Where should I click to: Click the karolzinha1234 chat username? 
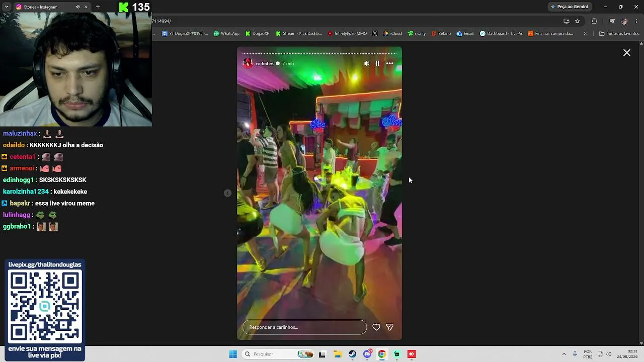[26, 192]
